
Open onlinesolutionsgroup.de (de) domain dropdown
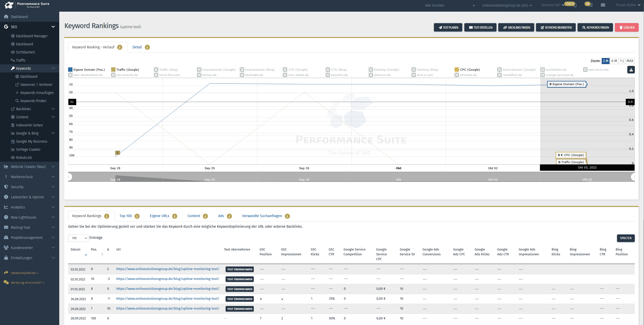(507, 5)
